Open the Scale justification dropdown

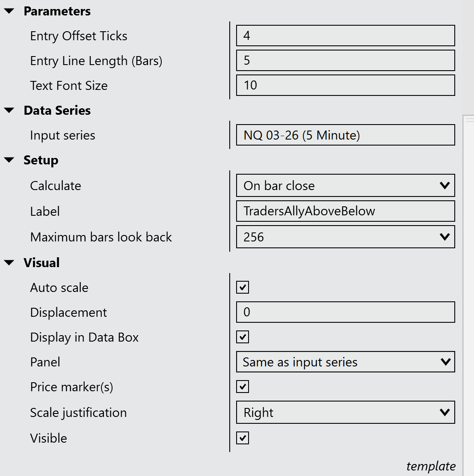coord(345,413)
